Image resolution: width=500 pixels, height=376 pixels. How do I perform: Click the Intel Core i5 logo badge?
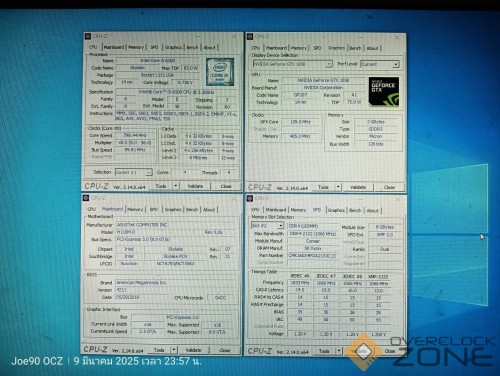pos(220,72)
